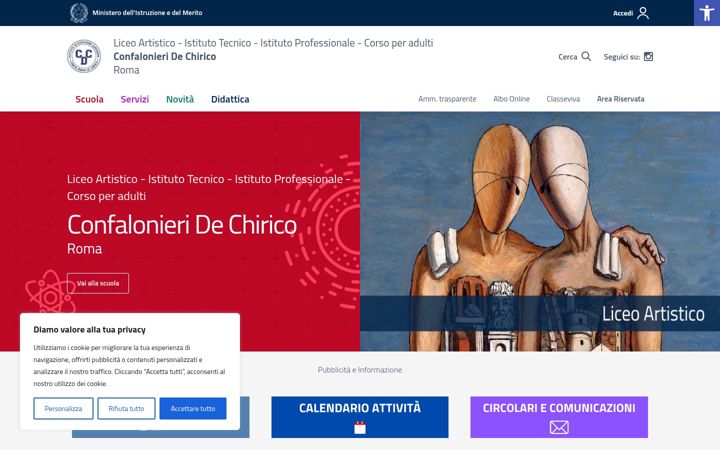The image size is (720, 450).
Task: Click the Cerca search label
Action: [568, 57]
